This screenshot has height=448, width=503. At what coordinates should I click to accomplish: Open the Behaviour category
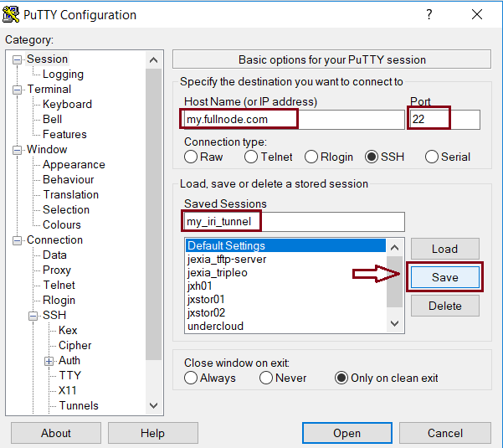click(69, 180)
